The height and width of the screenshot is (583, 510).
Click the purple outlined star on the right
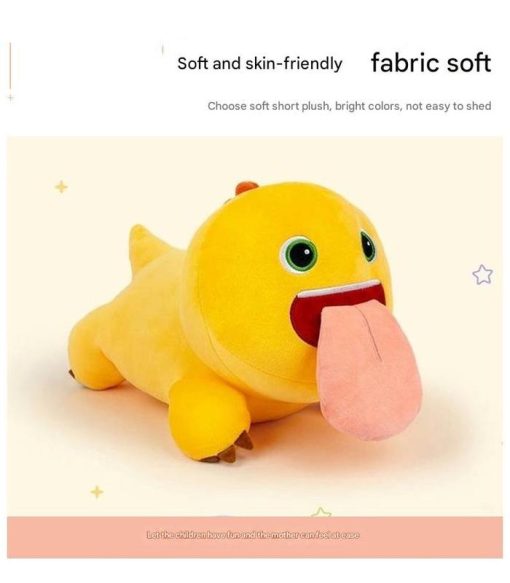pos(482,274)
